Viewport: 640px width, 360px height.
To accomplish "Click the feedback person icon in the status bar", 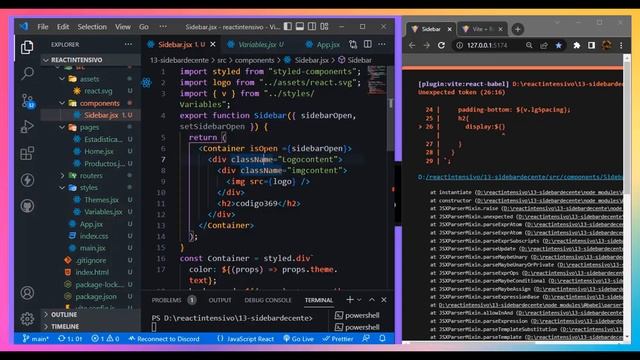I will pos(366,338).
